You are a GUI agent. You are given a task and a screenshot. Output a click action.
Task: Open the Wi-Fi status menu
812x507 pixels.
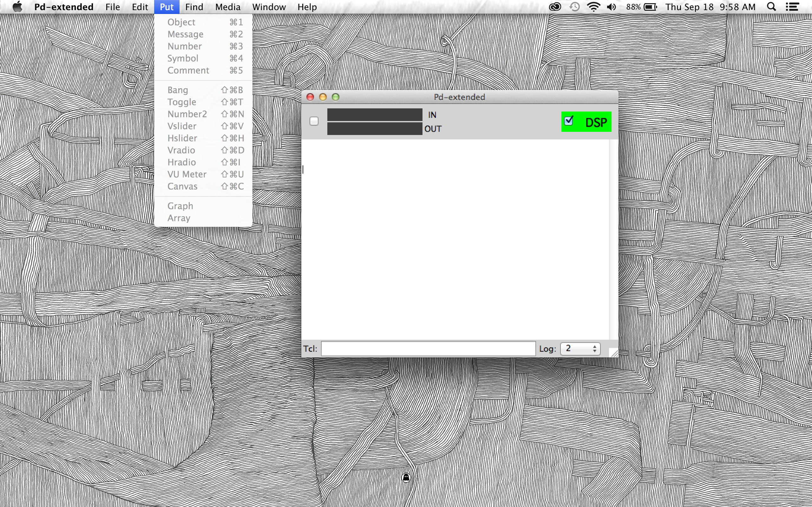tap(593, 7)
